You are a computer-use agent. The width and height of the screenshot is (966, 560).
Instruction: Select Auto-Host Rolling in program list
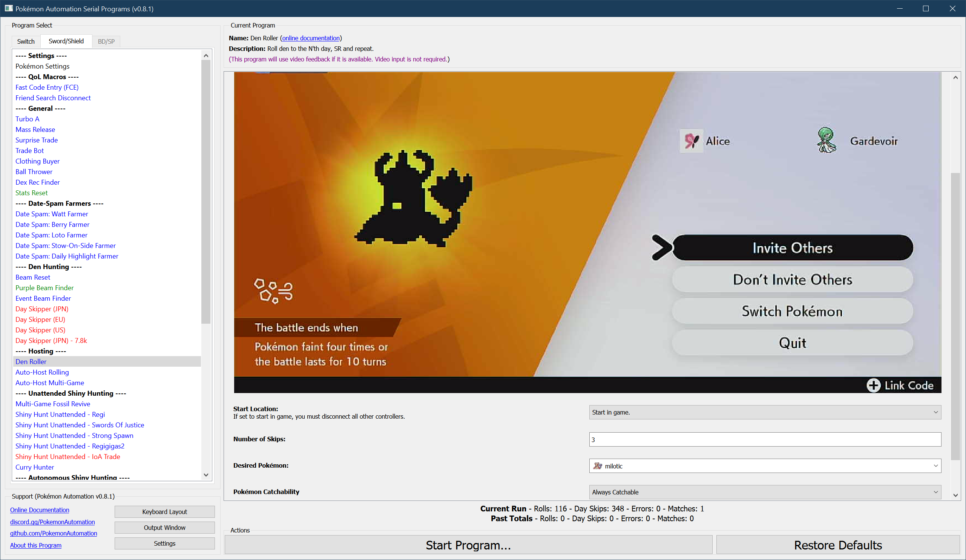[x=42, y=372]
